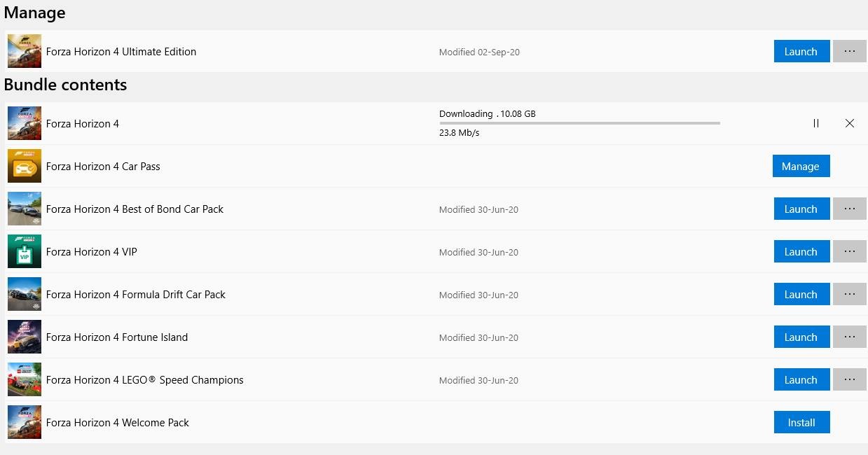Click the '23.8 Mb/s' download speed
Screen dimensions: 868x455
459,133
